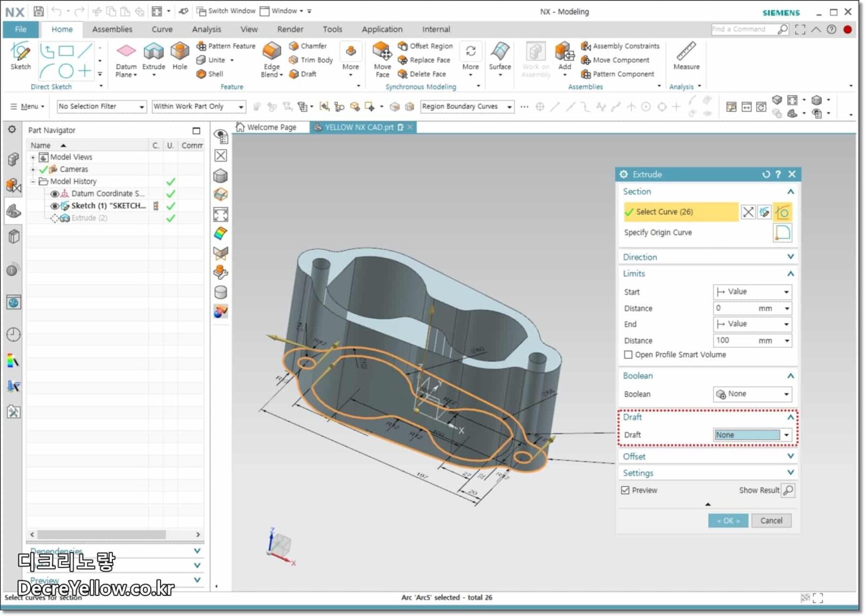Click Specify Origin Curve button
The height and width of the screenshot is (616, 865).
(x=783, y=233)
